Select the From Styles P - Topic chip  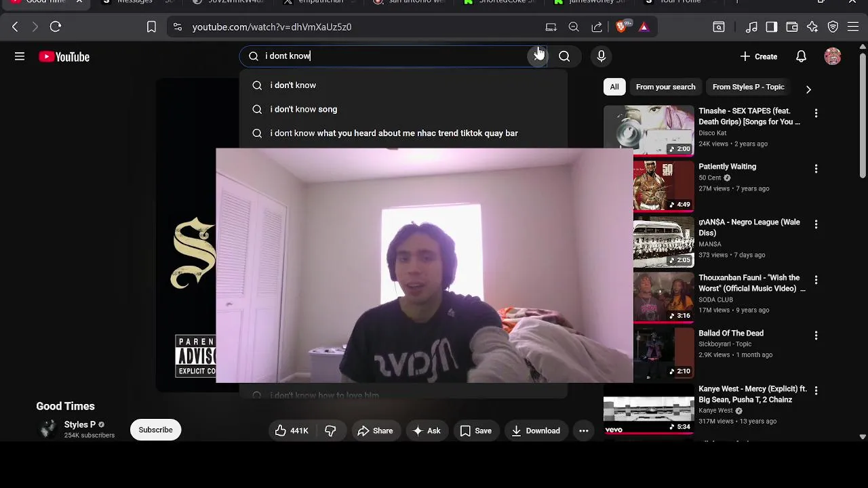click(x=748, y=87)
